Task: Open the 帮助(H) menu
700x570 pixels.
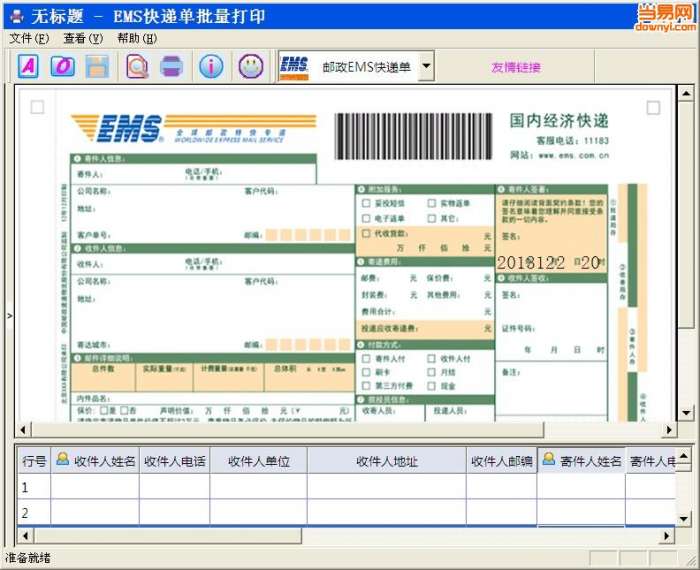Action: coord(137,38)
